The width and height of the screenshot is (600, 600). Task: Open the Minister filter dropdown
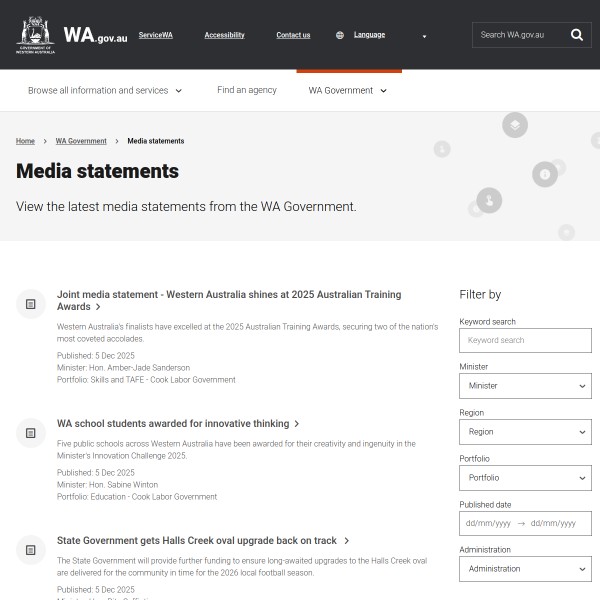(525, 386)
